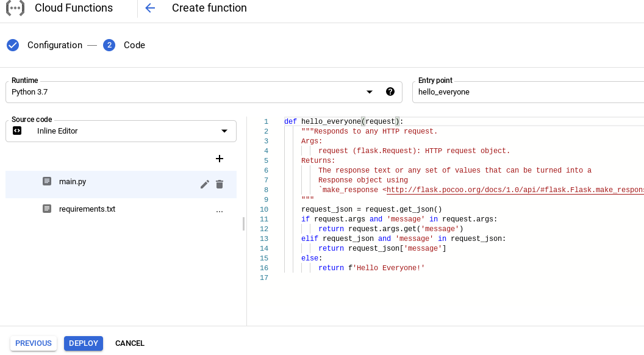Click the main.py file document icon
The image size is (644, 355).
(x=47, y=182)
